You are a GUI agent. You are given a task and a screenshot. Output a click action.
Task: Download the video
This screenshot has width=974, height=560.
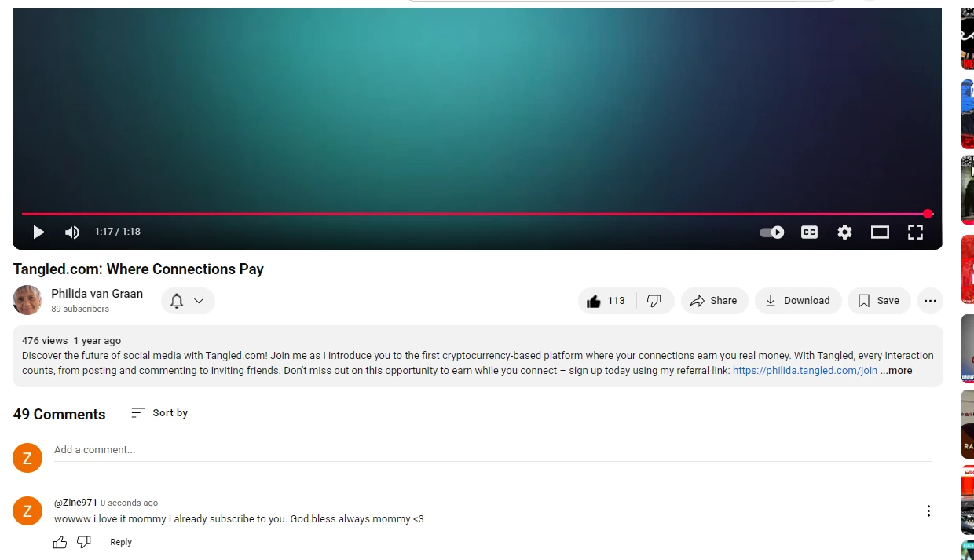point(798,301)
